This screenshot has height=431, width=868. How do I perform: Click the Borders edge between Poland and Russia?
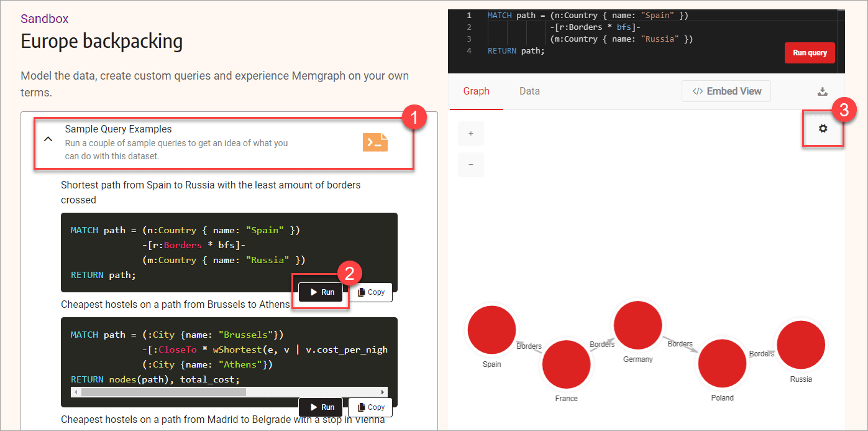(762, 353)
